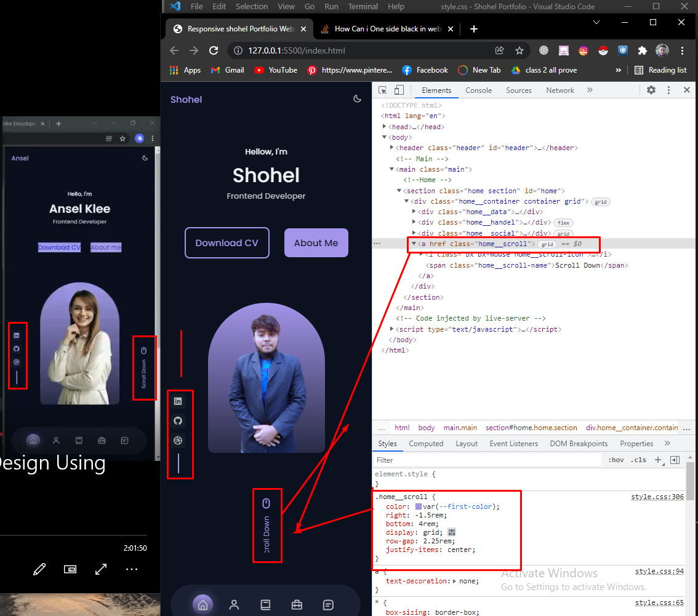Toggle .cls class editor
698x616 pixels.
pos(638,460)
